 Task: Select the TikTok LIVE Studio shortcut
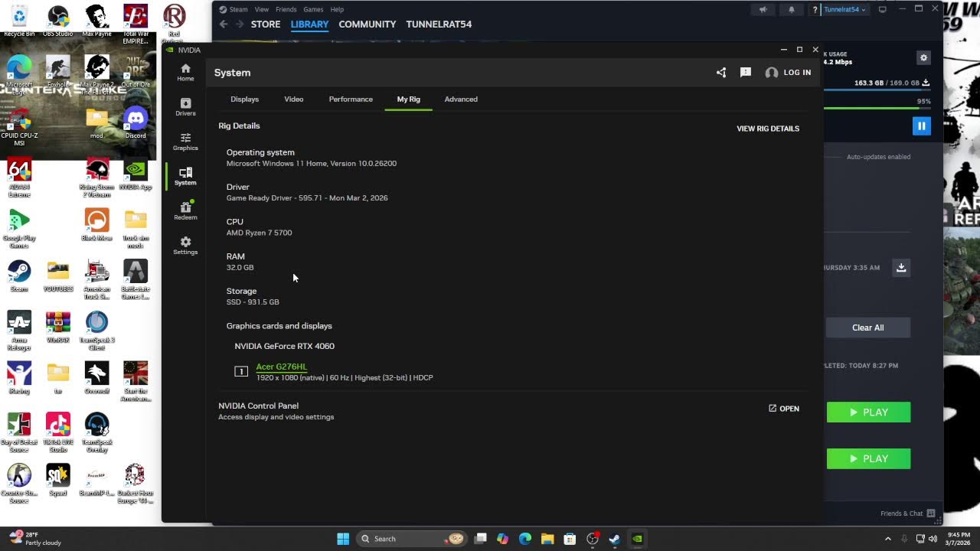[58, 432]
